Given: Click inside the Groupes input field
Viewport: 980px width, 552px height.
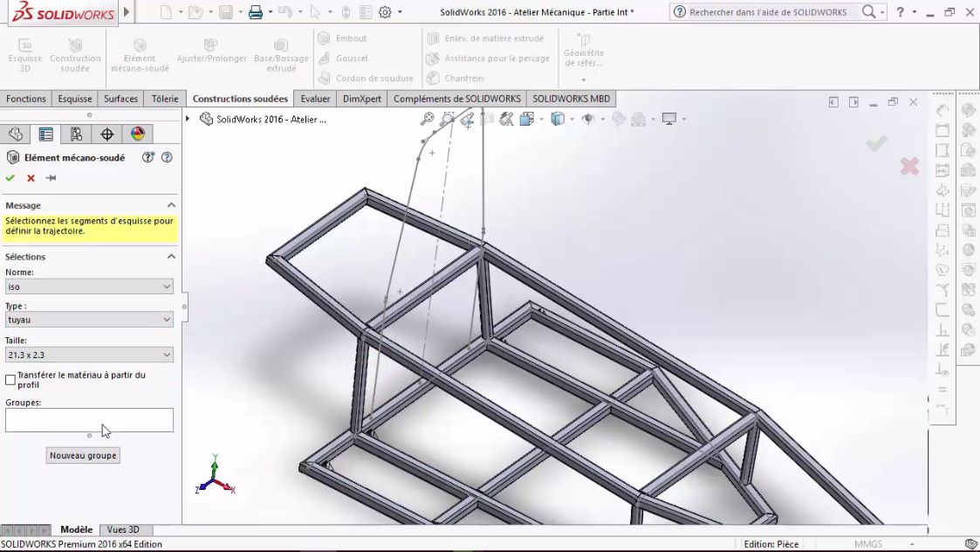Looking at the screenshot, I should pyautogui.click(x=87, y=419).
